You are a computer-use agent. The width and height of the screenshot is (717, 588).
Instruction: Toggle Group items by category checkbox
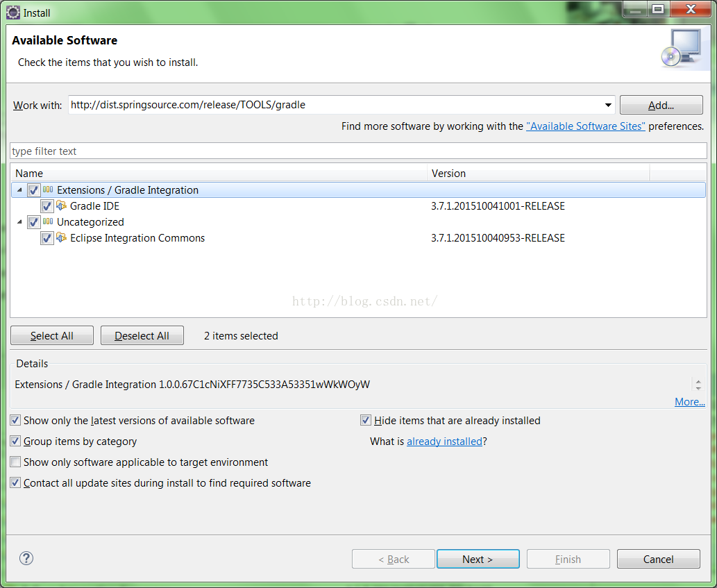(15, 442)
